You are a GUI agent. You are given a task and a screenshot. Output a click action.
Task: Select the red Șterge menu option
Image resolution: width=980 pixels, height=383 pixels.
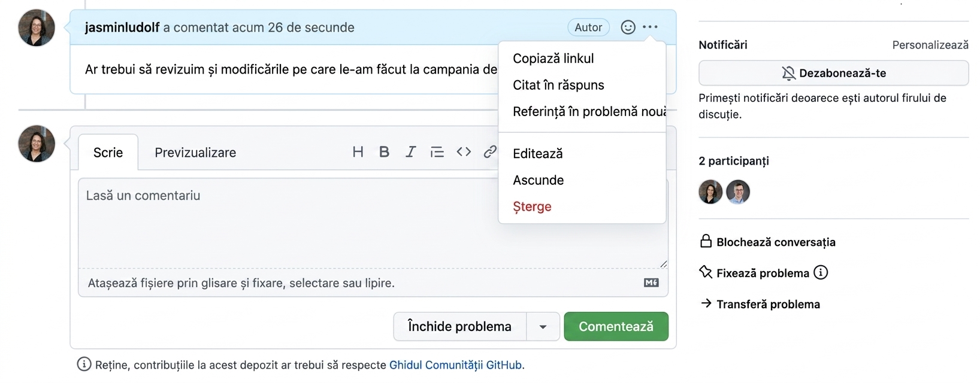tap(532, 207)
